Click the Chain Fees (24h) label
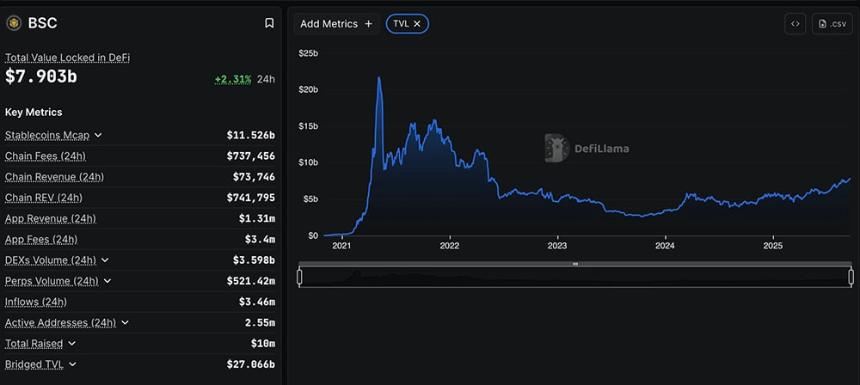The width and height of the screenshot is (860, 385). coord(46,156)
